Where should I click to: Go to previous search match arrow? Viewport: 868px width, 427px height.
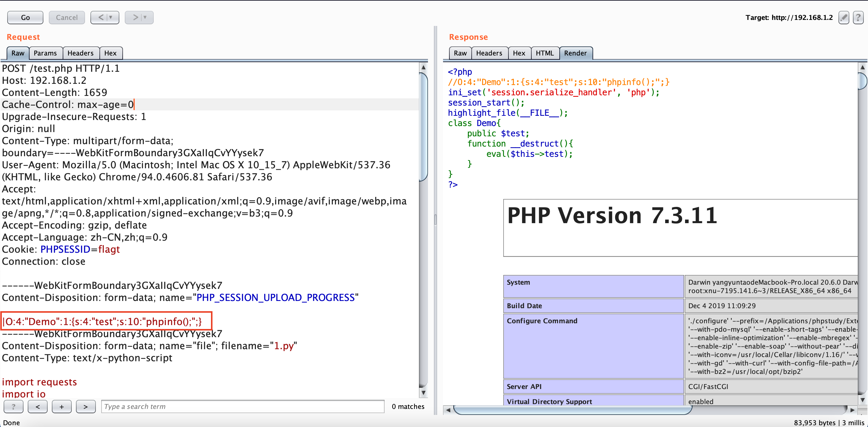pyautogui.click(x=38, y=406)
